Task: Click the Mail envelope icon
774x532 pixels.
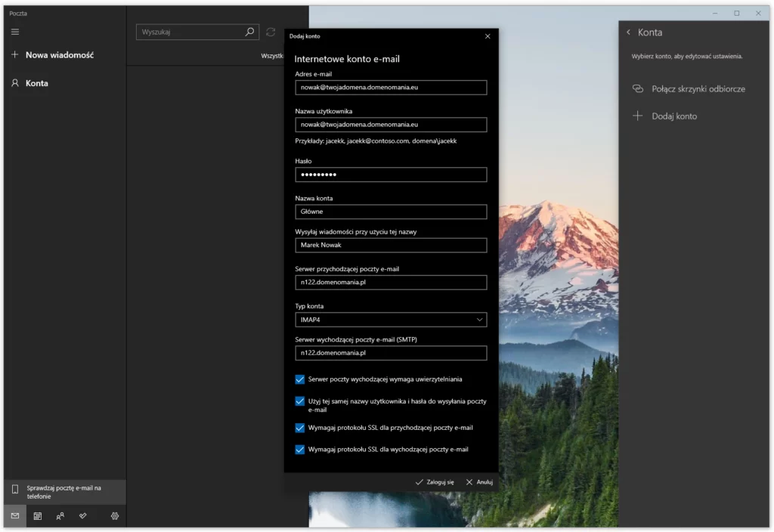Action: pos(15,516)
